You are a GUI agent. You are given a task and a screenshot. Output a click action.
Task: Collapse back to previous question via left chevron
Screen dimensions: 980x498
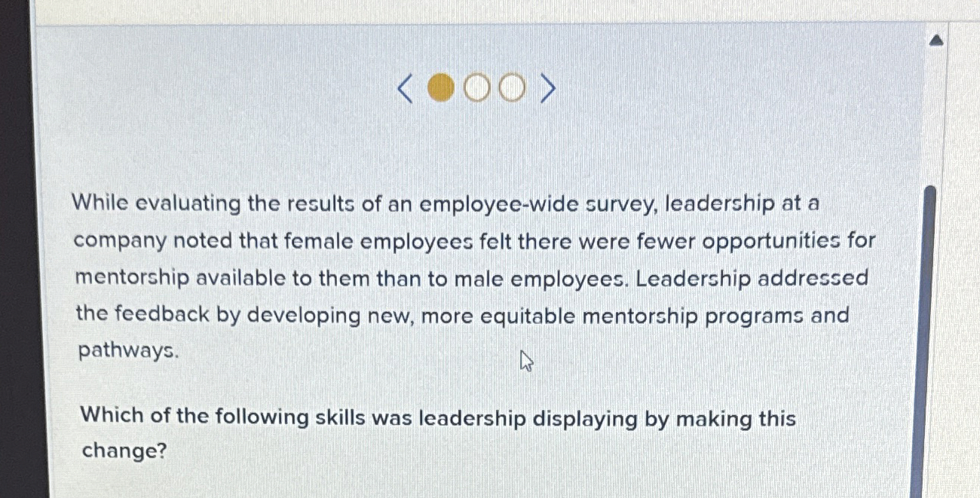(403, 88)
